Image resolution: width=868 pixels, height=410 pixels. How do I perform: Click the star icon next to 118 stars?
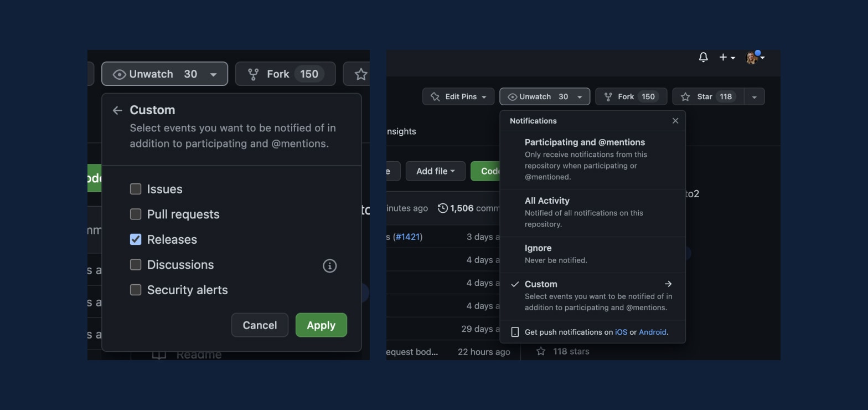pos(541,351)
